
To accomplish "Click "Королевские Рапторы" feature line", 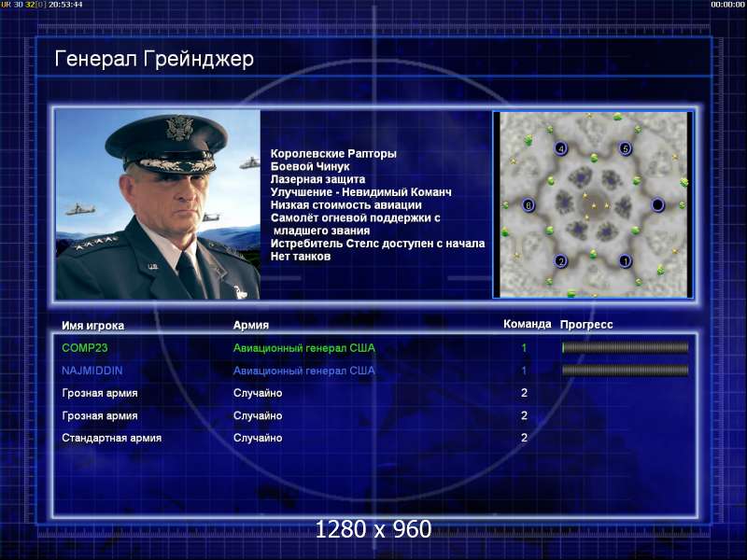I will [x=333, y=153].
